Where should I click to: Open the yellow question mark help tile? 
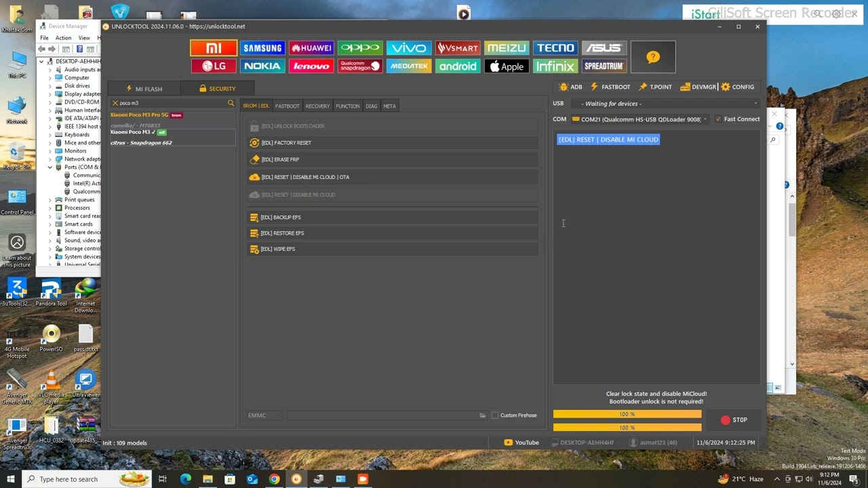(653, 57)
